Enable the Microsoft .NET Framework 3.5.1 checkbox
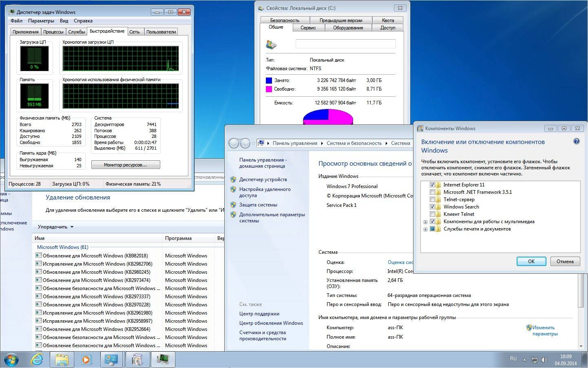Screen dimensions: 588x368 click(432, 192)
